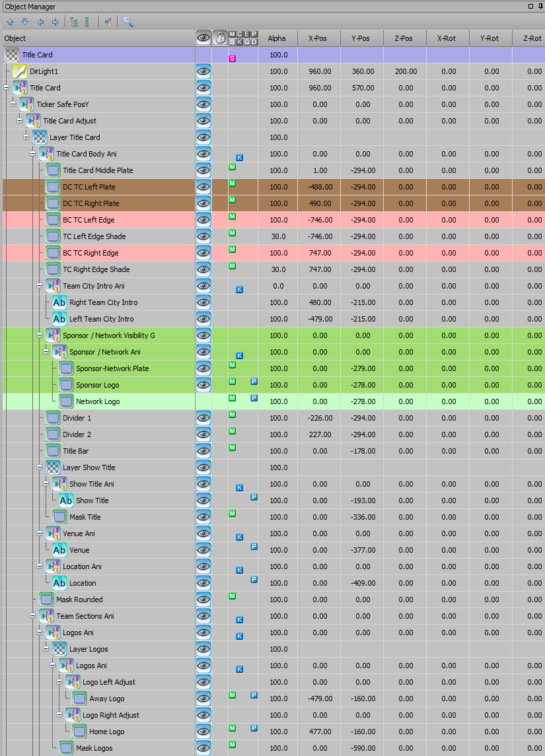Collapse the Title Card group node

click(x=6, y=88)
